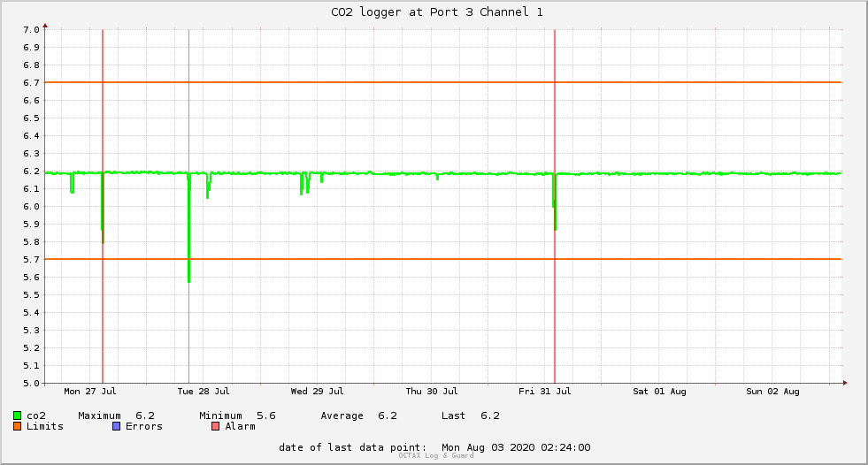Click the 'Alarm' legend label

tap(241, 426)
